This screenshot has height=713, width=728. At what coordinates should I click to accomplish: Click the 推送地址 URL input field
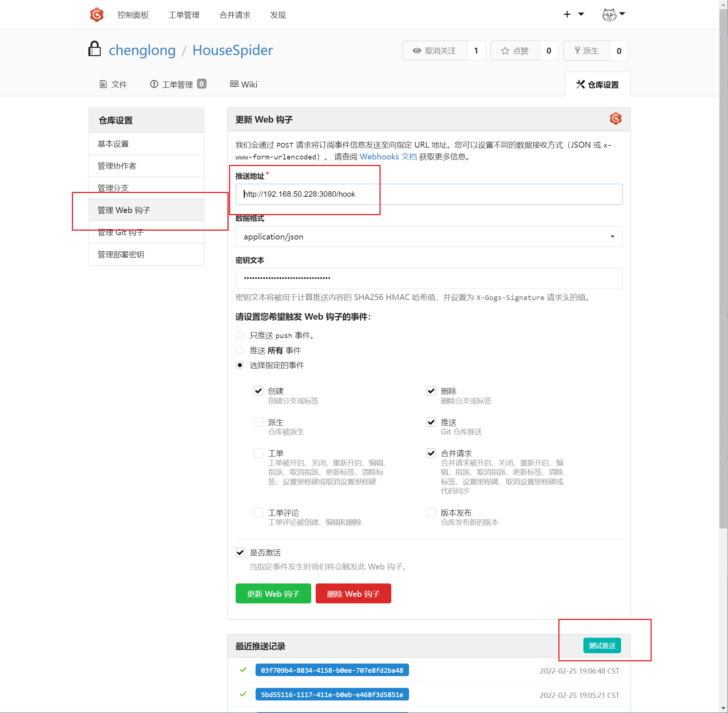[429, 194]
